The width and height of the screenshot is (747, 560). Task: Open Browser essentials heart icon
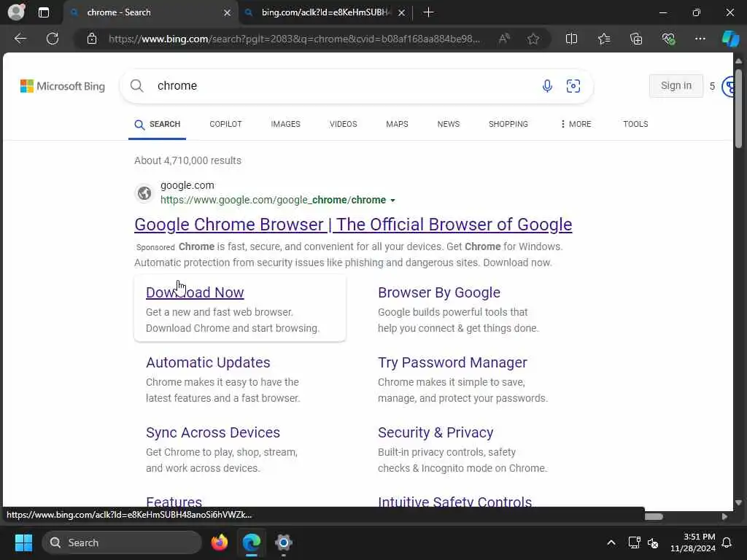coord(668,39)
